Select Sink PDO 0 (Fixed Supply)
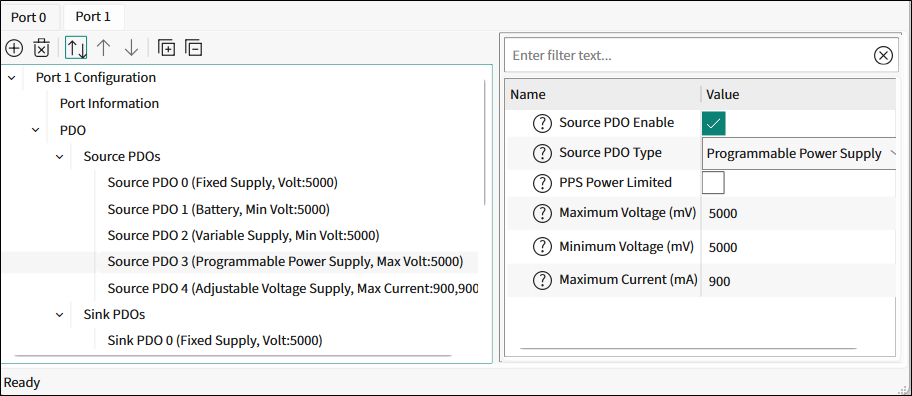Screen dimensions: 912x396 (215, 341)
